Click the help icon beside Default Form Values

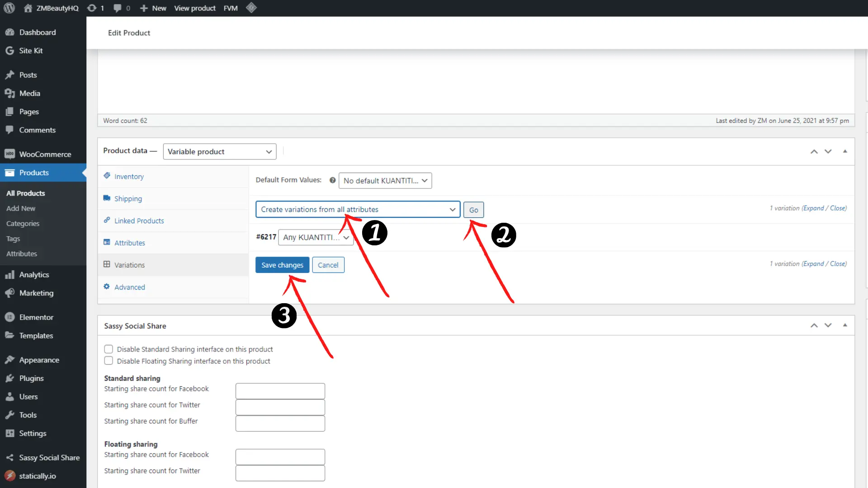[332, 180]
